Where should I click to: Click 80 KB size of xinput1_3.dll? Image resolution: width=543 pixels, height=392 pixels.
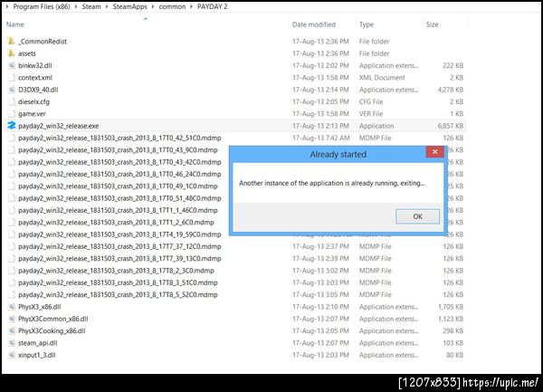tap(454, 355)
